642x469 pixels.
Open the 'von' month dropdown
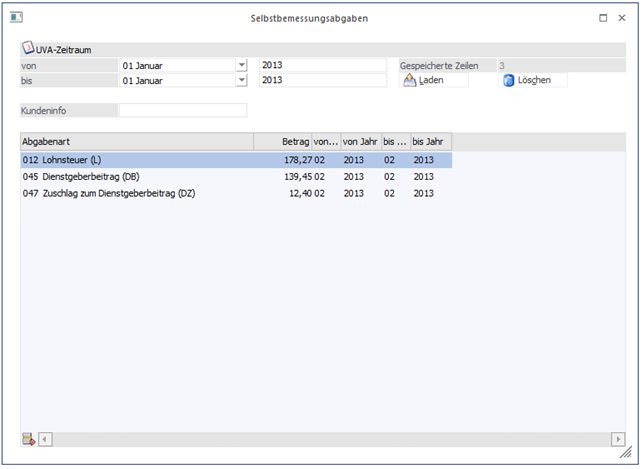pos(241,65)
